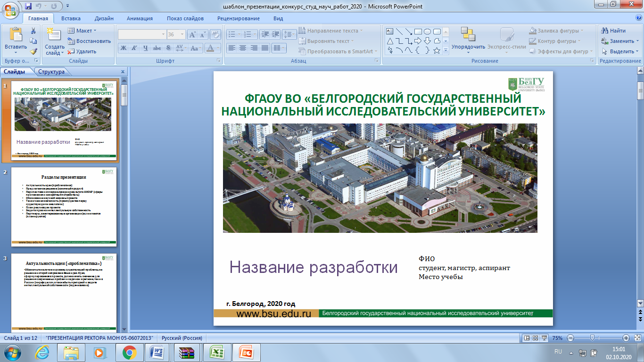
Task: Select slide 2 thumbnail Разделы презентации
Action: (x=64, y=206)
